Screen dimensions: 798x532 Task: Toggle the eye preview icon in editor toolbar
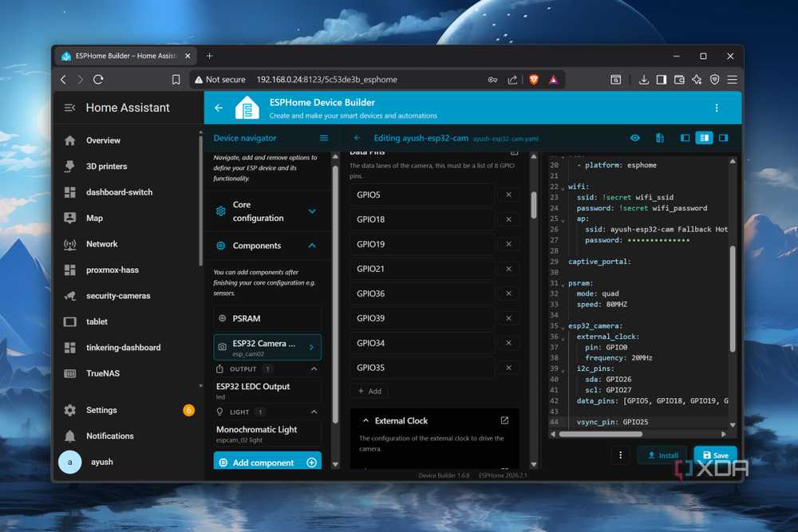tap(634, 138)
